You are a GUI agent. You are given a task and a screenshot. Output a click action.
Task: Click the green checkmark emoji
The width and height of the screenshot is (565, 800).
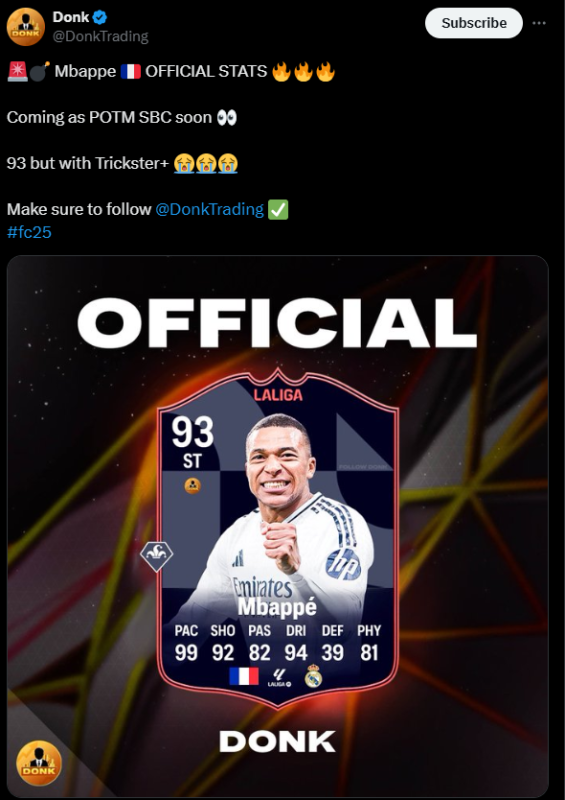[278, 210]
